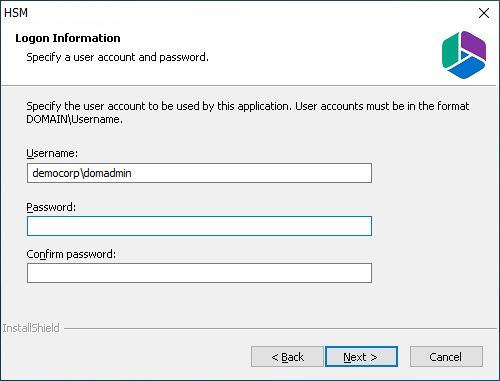Screen dimensions: 500x381
Task: Select the Confirm password text box
Action: (x=199, y=273)
